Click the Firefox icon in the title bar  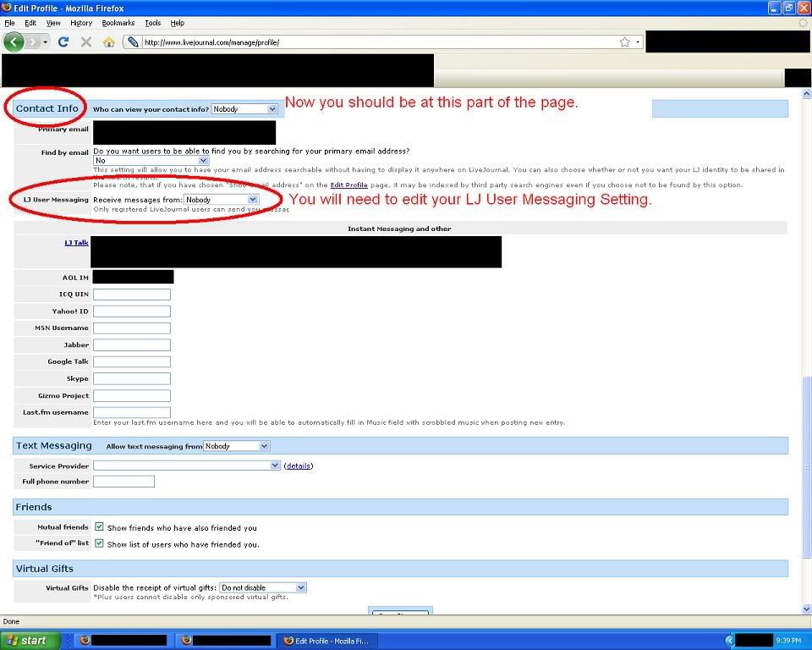coord(6,8)
